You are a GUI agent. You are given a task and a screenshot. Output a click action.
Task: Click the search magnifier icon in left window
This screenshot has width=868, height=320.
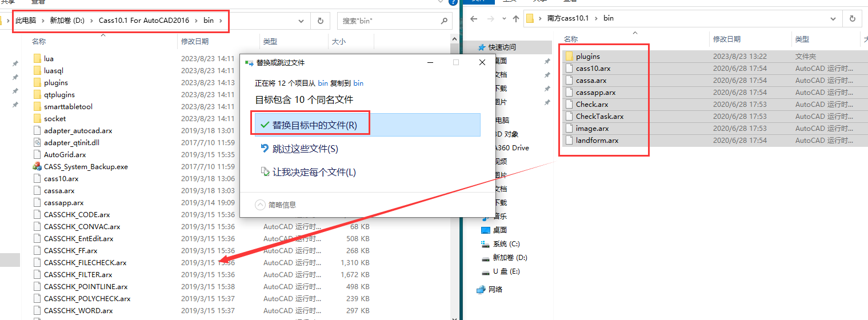coord(444,21)
